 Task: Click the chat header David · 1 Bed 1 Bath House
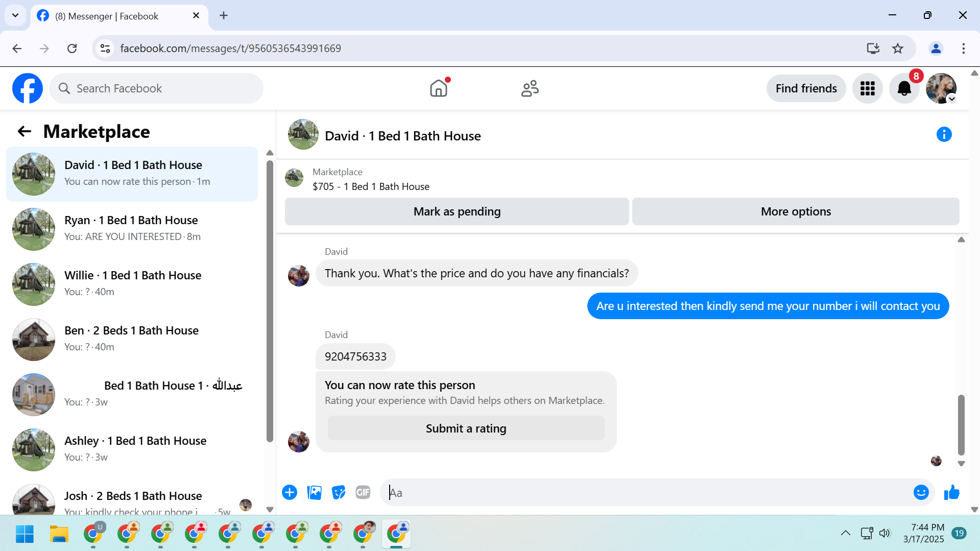[403, 136]
